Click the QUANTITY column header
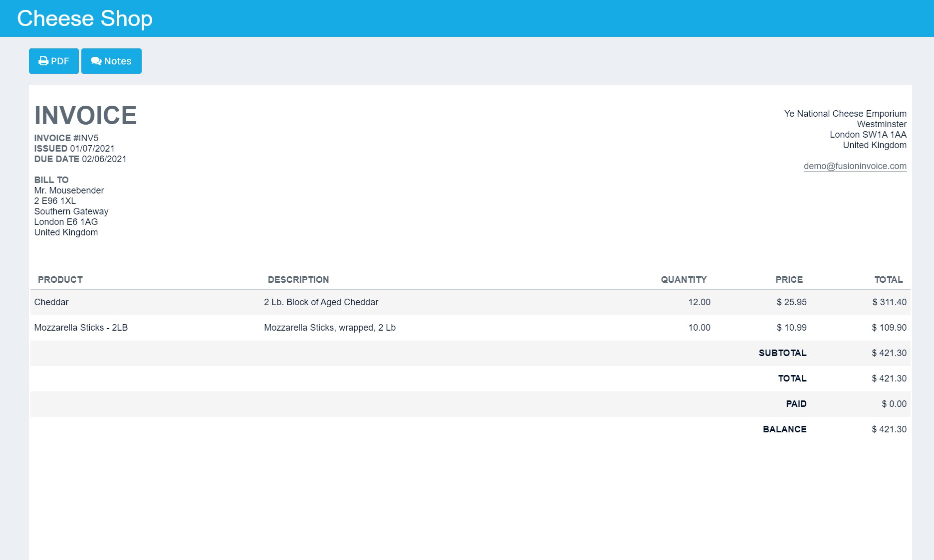The image size is (934, 560). coord(684,280)
